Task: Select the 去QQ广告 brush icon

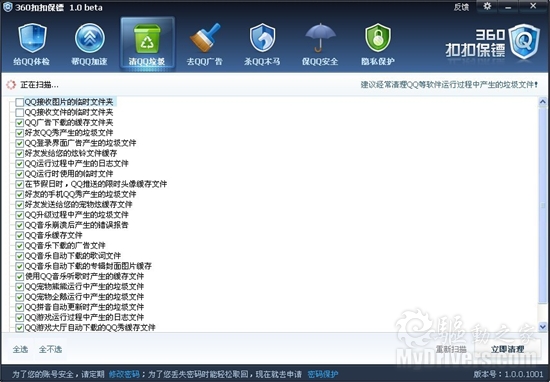Action: (x=205, y=38)
